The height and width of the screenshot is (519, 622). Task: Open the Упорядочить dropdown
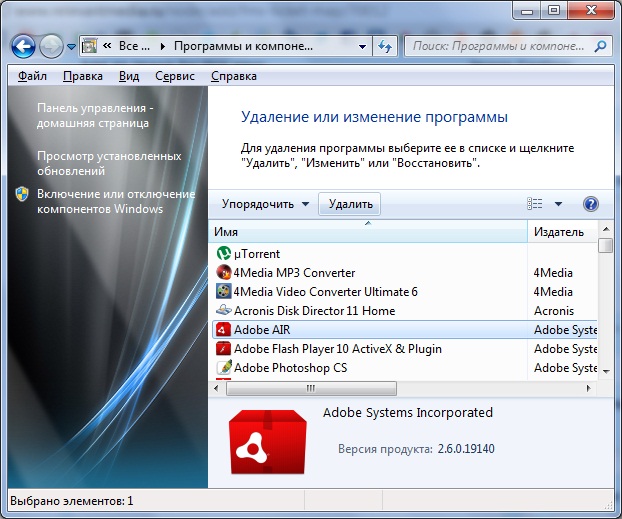[265, 204]
